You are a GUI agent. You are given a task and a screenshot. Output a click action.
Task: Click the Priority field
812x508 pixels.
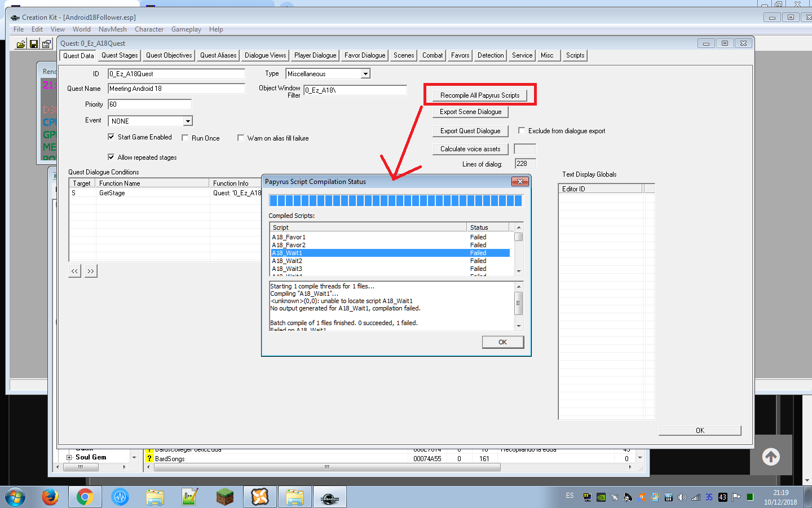pyautogui.click(x=149, y=104)
